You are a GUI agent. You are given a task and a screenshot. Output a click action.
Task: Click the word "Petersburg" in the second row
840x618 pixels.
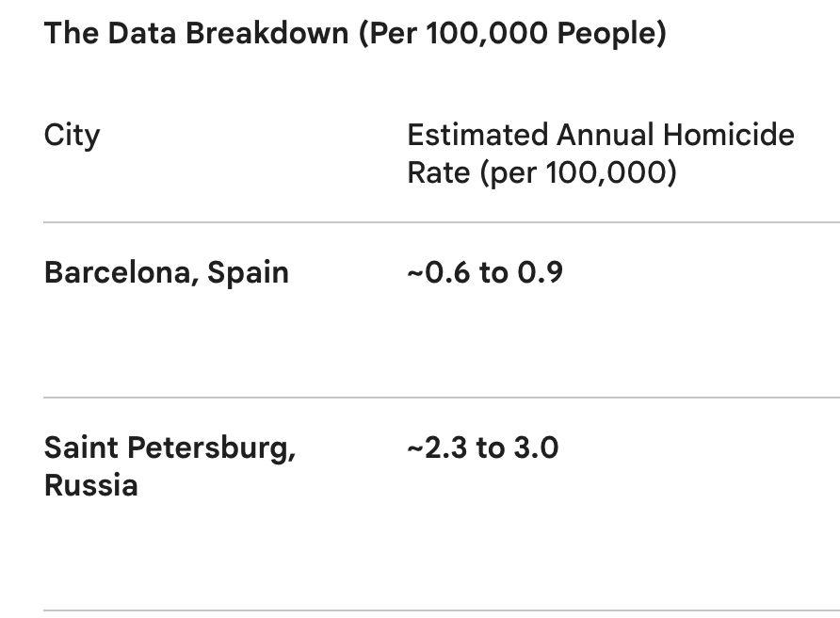pos(211,448)
